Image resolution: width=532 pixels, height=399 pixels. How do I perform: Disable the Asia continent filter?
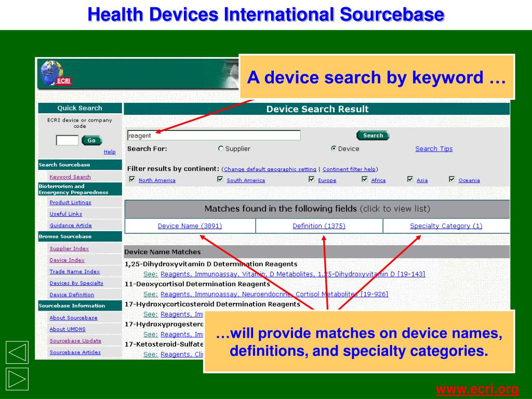[x=410, y=179]
